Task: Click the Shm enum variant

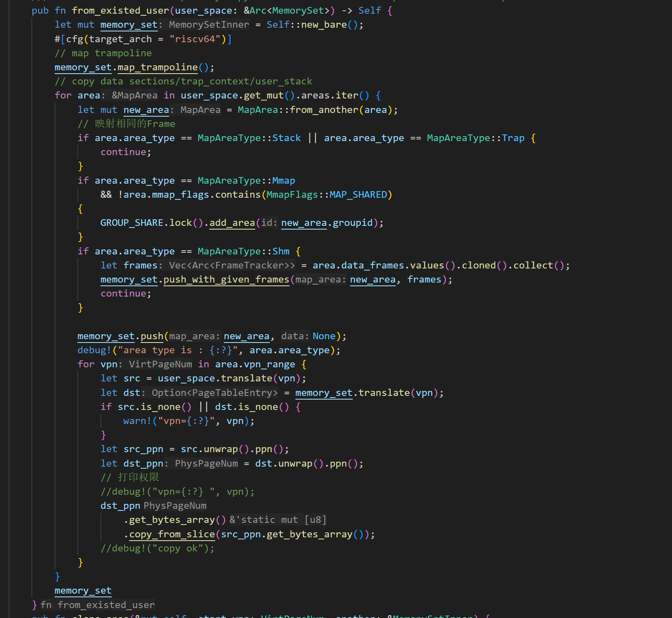Action: [281, 252]
